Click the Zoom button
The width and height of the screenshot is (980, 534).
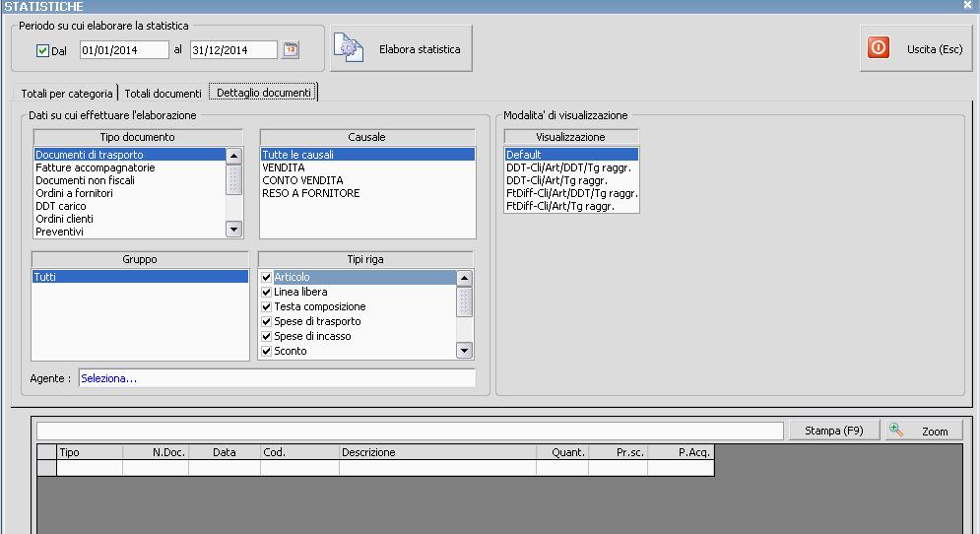(x=925, y=431)
